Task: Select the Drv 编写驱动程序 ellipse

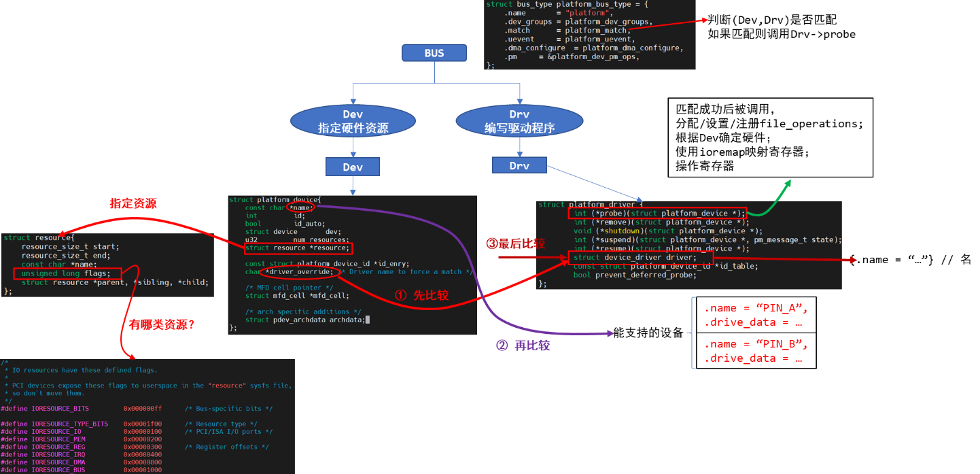Action: (x=519, y=121)
